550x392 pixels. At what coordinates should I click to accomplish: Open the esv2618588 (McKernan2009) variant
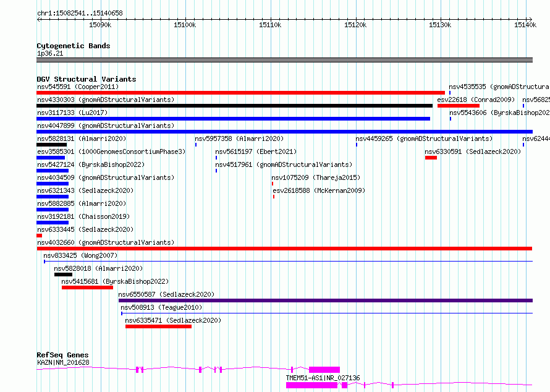click(x=319, y=190)
